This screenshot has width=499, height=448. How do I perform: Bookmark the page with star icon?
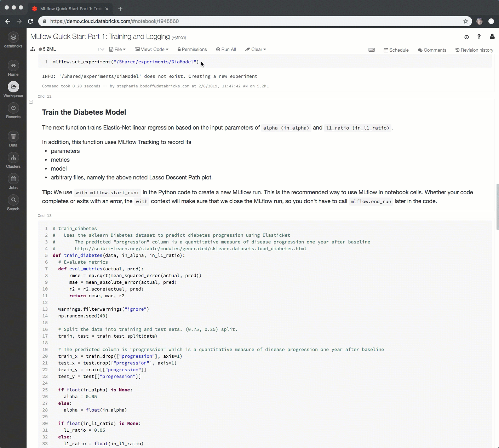466,21
